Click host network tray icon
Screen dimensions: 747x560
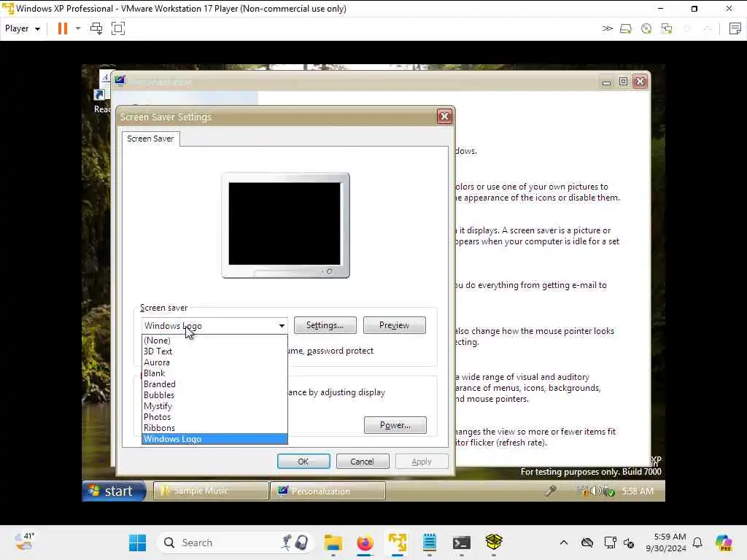[611, 542]
